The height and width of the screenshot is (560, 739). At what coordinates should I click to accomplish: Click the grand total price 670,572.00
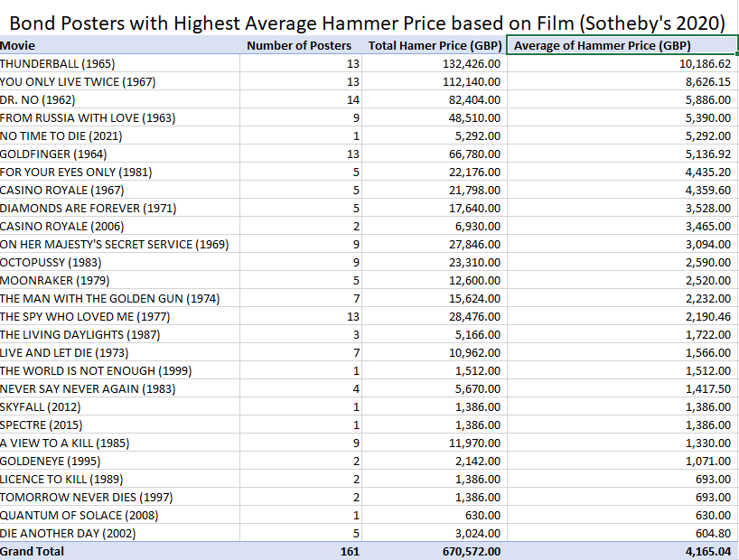[x=472, y=552]
